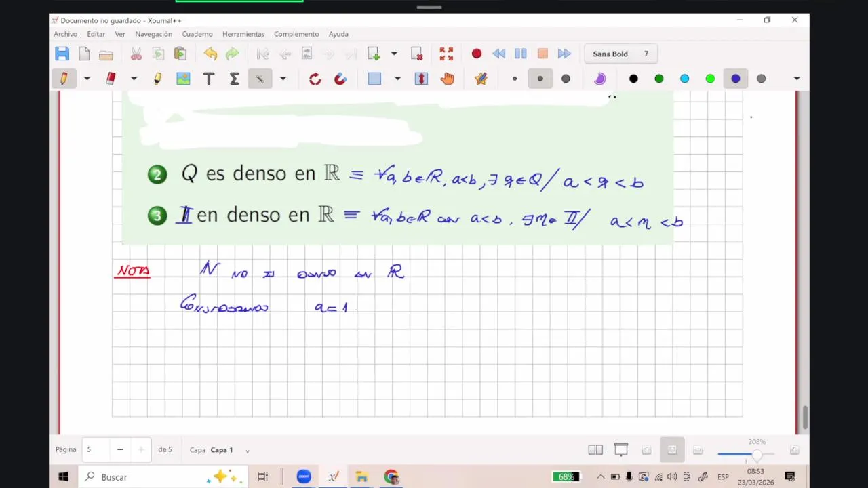
Task: Undo the last stroke
Action: (x=210, y=54)
